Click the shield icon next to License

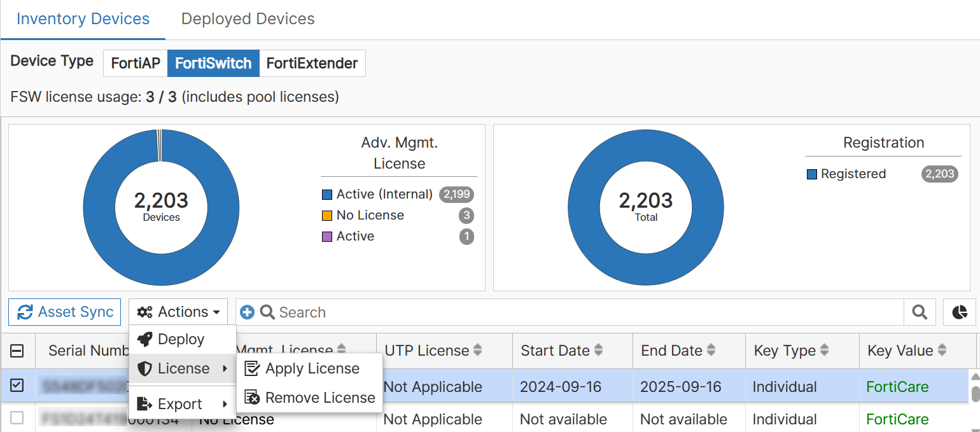[144, 368]
